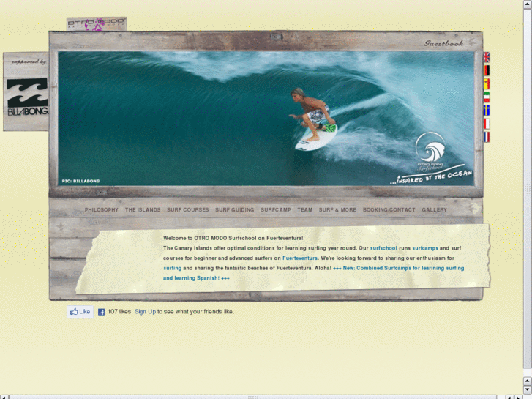Open the Guestbook link

coord(443,43)
